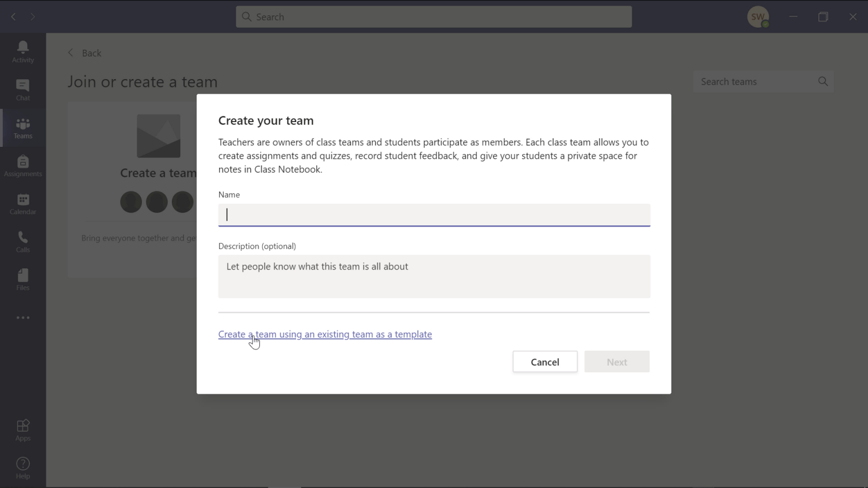Image resolution: width=868 pixels, height=488 pixels.
Task: Open the Activity feed
Action: (x=23, y=51)
